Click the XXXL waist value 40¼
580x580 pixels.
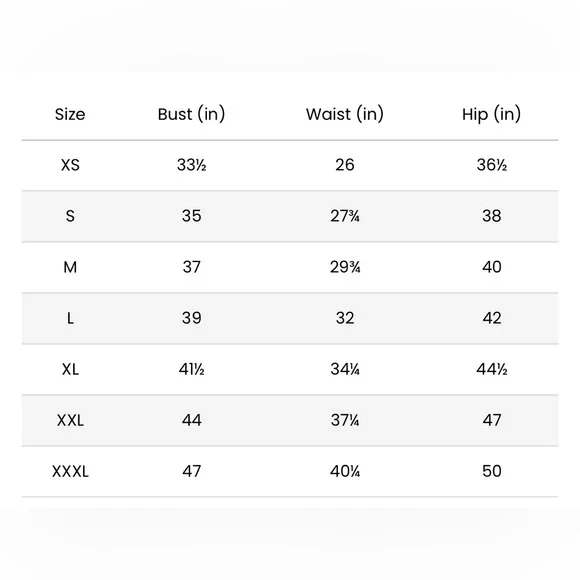click(345, 471)
